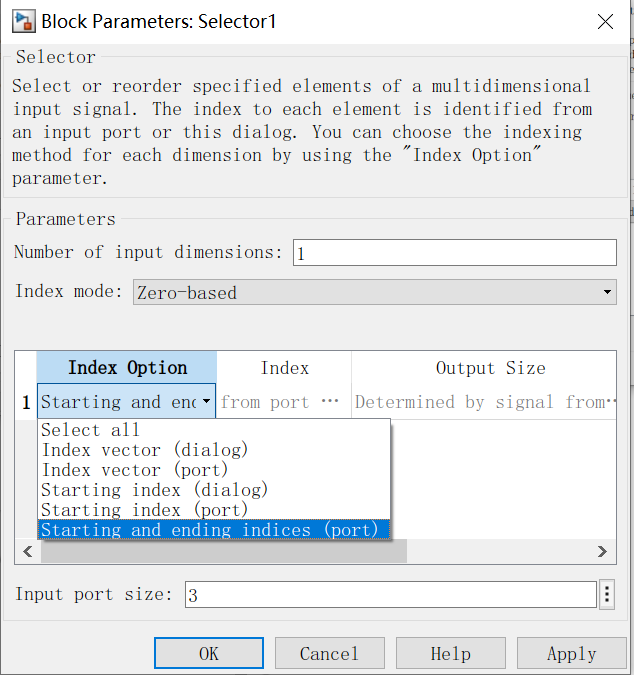Click the right arrow of horizontal scrollbar
This screenshot has width=634, height=675.
click(x=603, y=551)
